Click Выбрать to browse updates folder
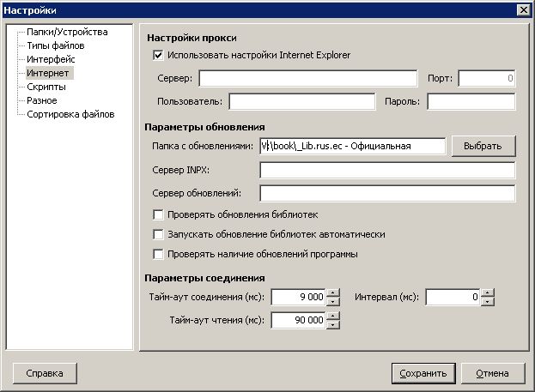535x392 pixels. (483, 146)
